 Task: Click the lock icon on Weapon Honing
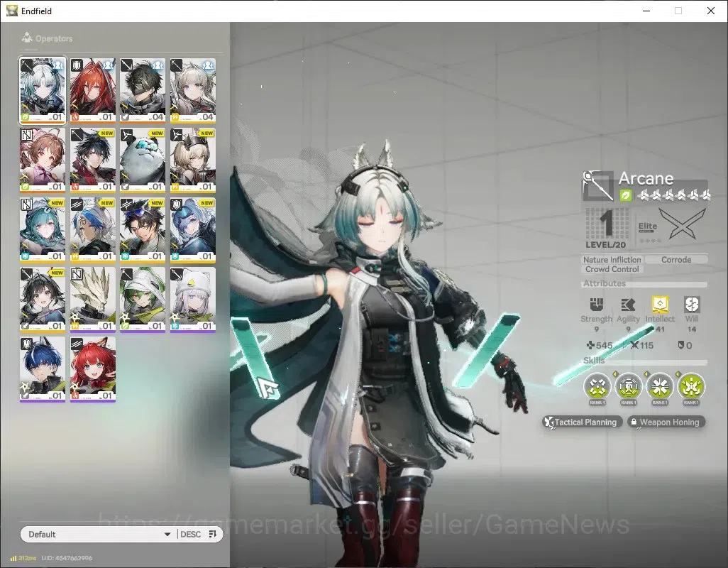(x=634, y=422)
